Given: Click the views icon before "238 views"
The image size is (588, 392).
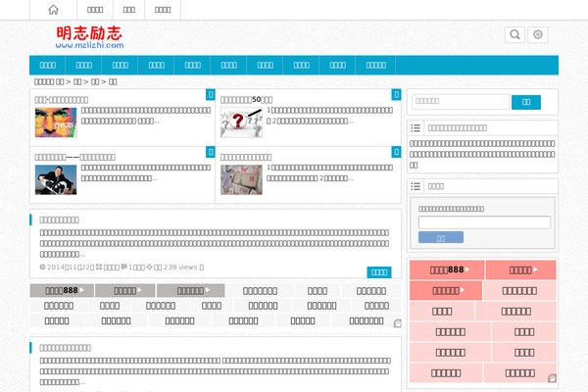Looking at the screenshot, I should coord(149,267).
